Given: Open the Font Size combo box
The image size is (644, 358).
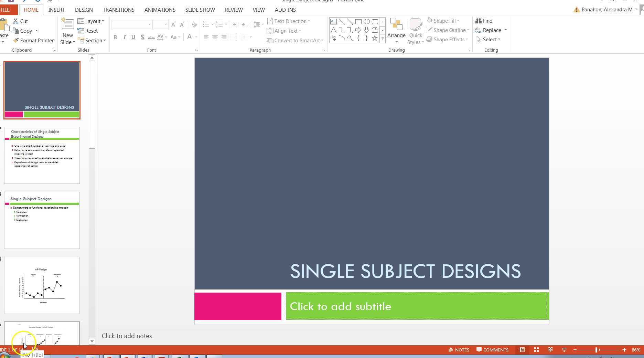Looking at the screenshot, I should pyautogui.click(x=161, y=24).
